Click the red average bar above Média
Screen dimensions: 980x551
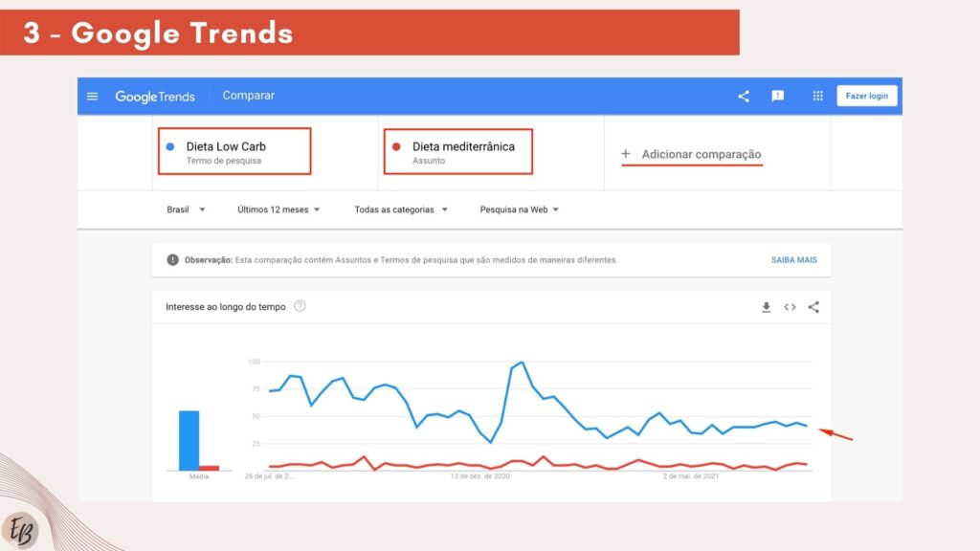pyautogui.click(x=210, y=468)
